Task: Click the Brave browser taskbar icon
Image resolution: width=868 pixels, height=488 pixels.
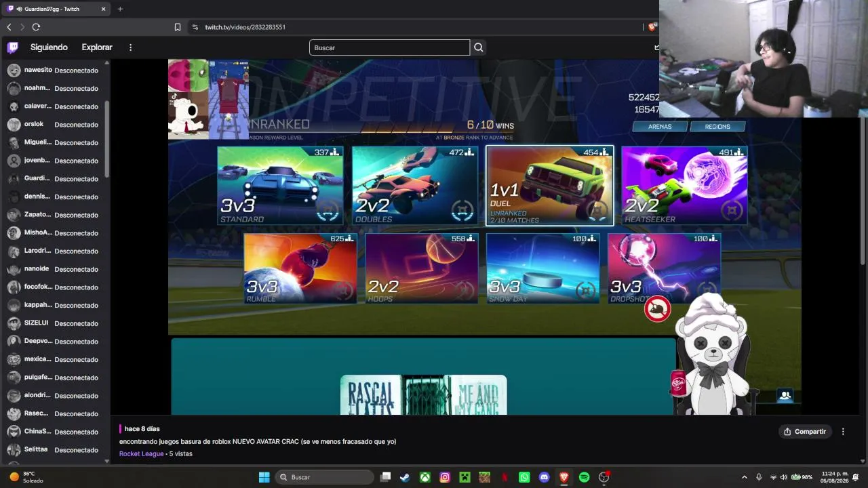Action: click(564, 477)
